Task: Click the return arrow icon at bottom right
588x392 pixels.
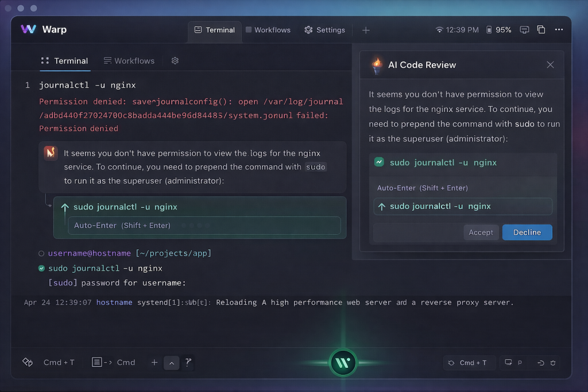Action: pos(540,363)
